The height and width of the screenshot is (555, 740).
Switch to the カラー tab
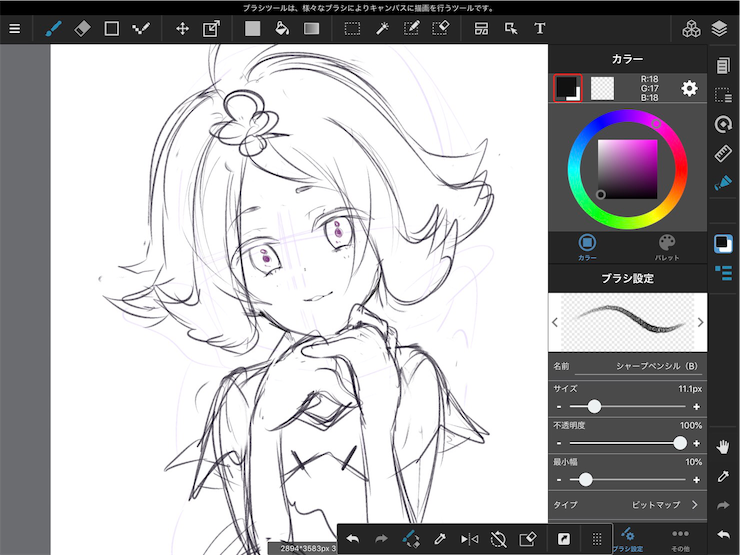coord(587,248)
